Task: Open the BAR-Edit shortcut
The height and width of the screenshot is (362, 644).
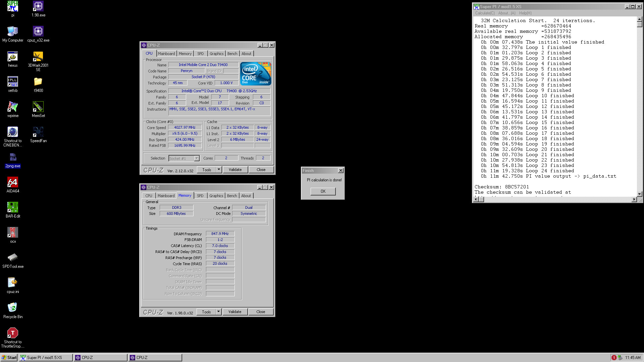Action: (13, 210)
